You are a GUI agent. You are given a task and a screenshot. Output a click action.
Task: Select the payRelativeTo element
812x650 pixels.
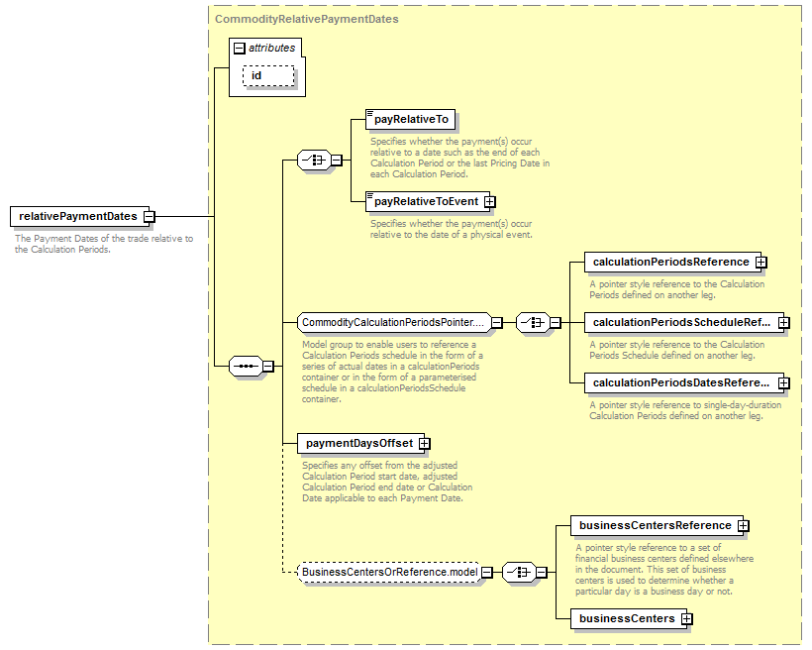click(411, 120)
